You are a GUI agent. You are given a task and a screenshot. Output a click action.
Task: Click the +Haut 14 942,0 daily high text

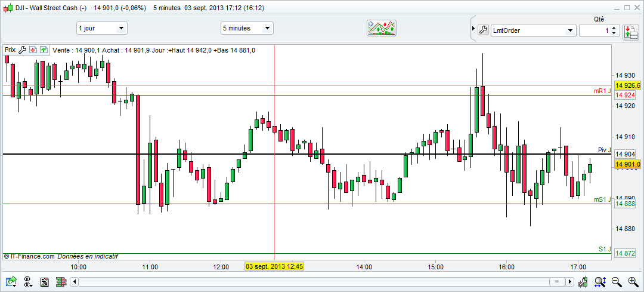[x=190, y=50]
